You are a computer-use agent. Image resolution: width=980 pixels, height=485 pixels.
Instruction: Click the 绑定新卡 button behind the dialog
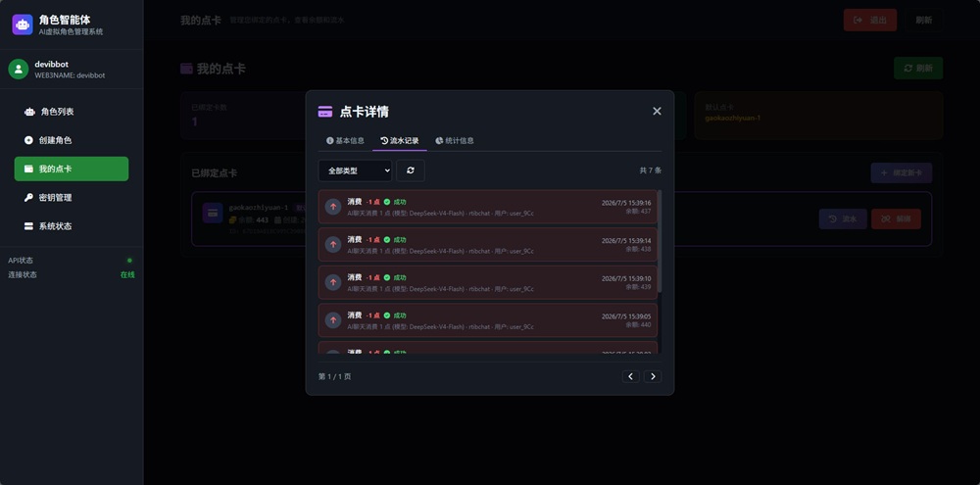(902, 172)
